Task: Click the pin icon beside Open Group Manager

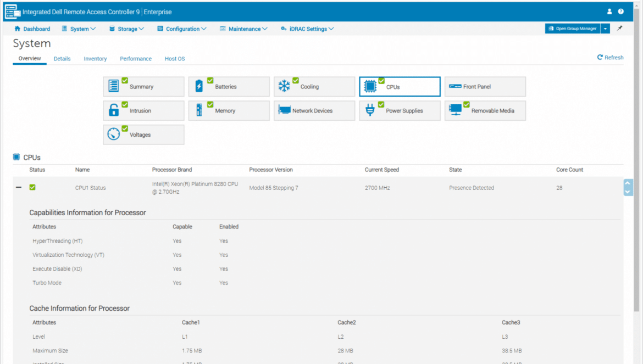Action: click(x=619, y=28)
